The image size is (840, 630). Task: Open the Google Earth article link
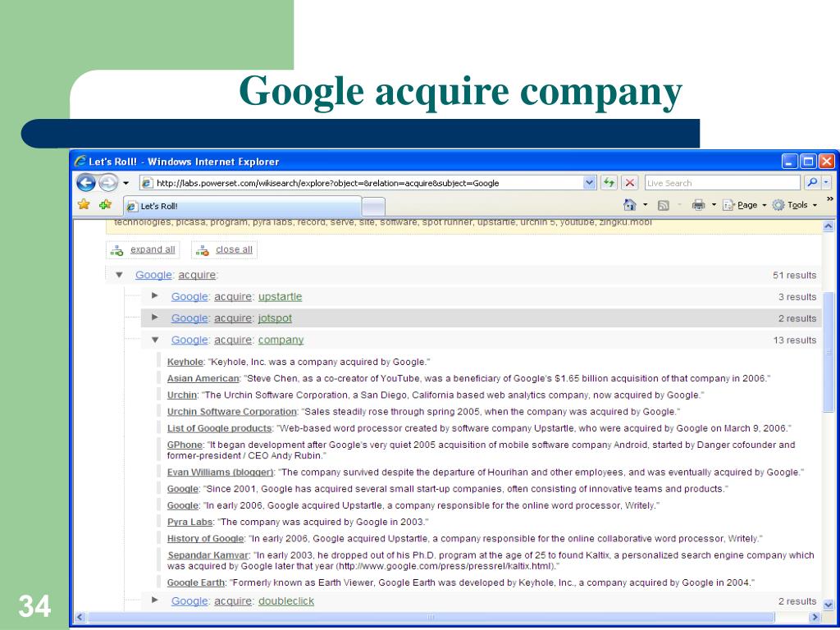coord(195,583)
